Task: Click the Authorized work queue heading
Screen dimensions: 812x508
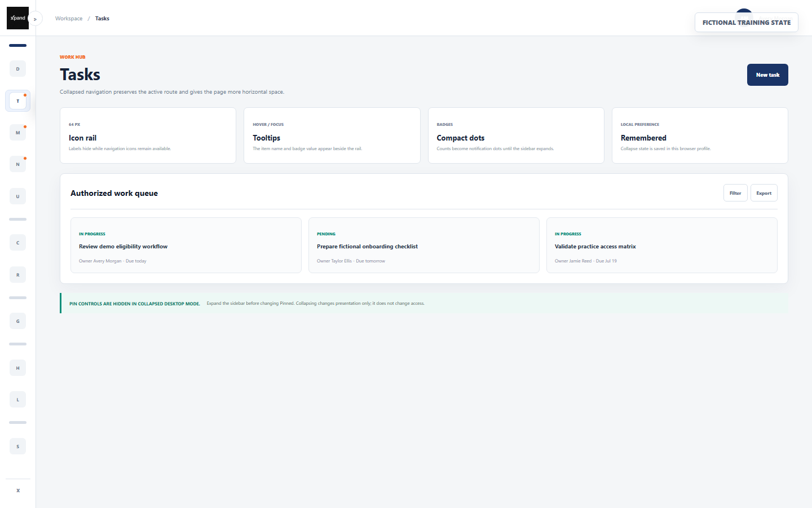Action: click(114, 193)
